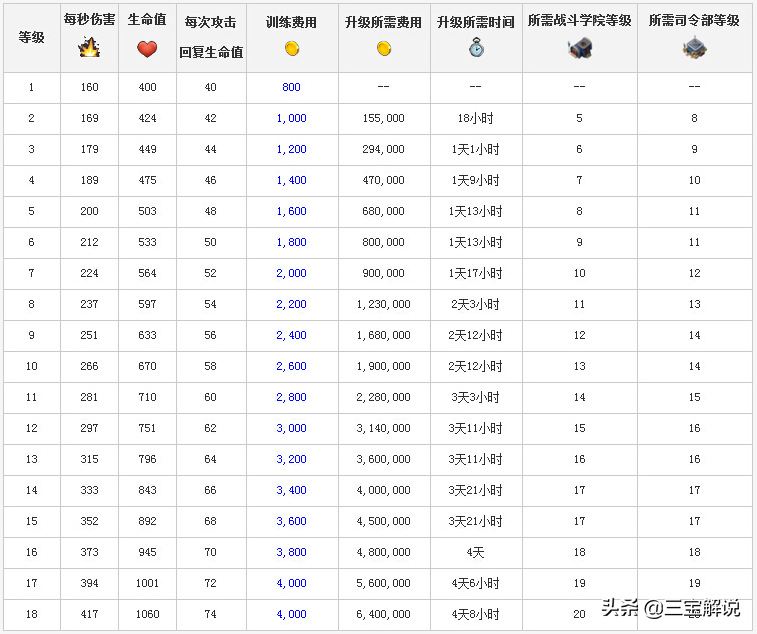The image size is (757, 634).
Task: Open the training cost link 2,000
Action: 292,273
